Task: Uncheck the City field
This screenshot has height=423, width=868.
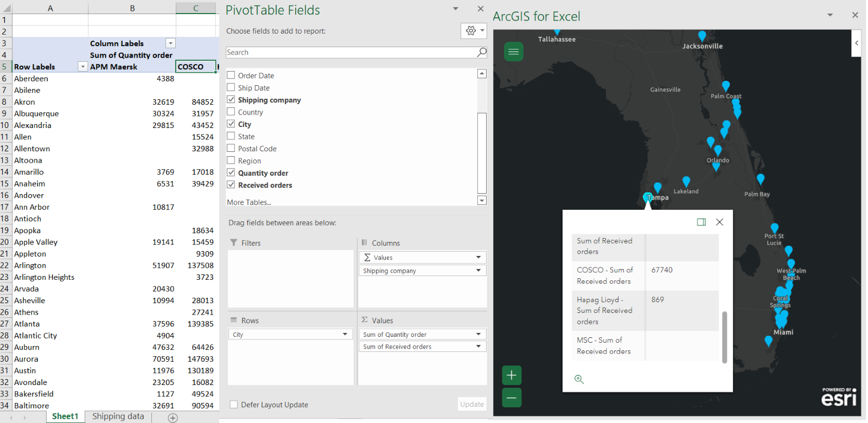Action: (231, 124)
